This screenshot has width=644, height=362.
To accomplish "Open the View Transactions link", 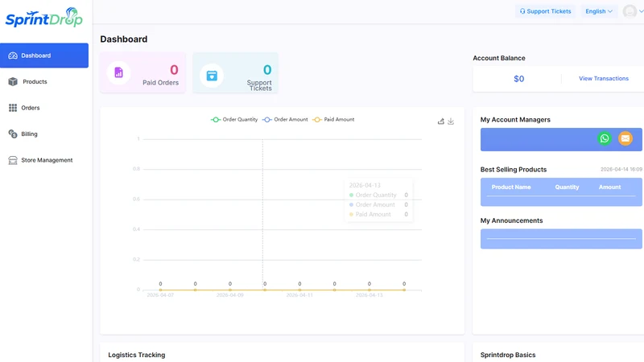I will (603, 78).
